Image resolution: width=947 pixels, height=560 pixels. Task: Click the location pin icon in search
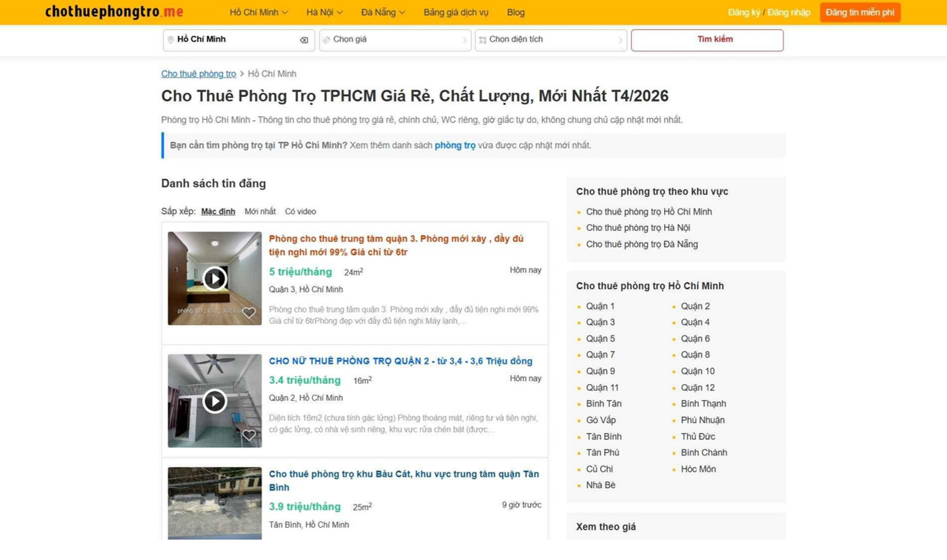click(x=170, y=40)
